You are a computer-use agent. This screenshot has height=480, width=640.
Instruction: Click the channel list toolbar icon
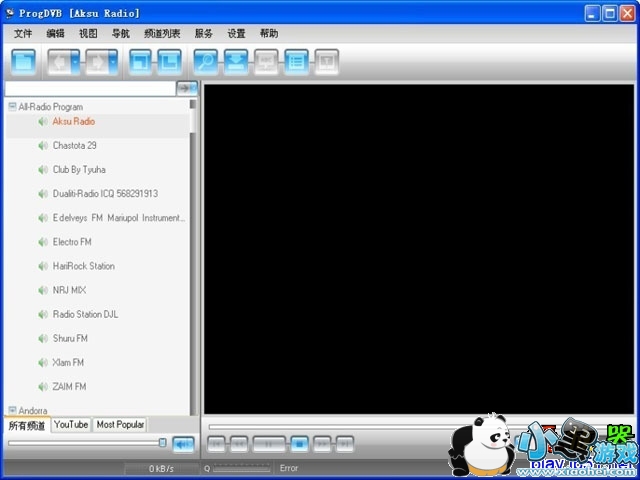pos(296,62)
